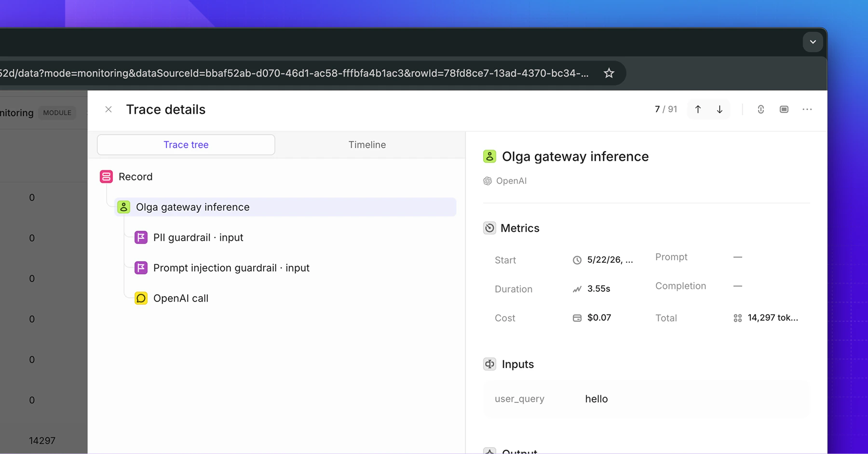Viewport: 868px width, 454px height.
Task: Click the hello input value
Action: 597,399
